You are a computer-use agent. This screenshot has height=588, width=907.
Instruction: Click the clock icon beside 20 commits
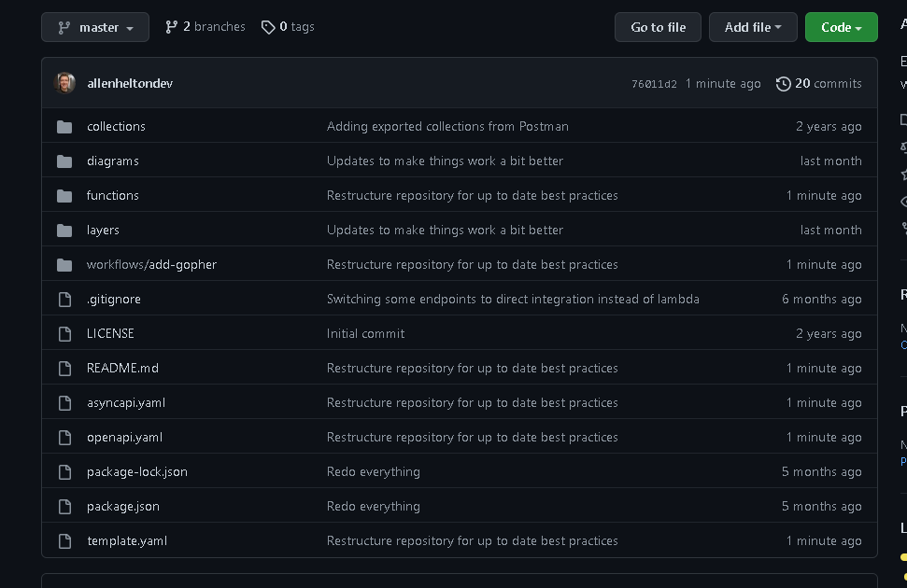coord(783,83)
